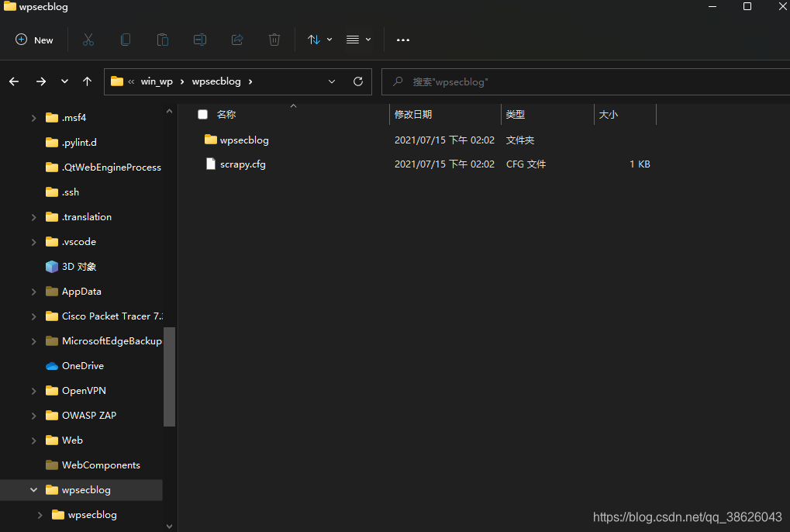Click the .vscode folder icon
The image size is (790, 532).
click(x=51, y=242)
